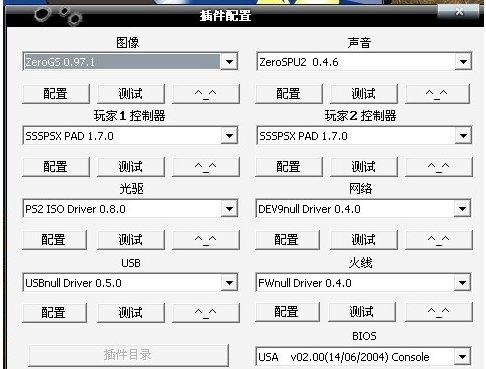The image size is (486, 369).
Task: Click 配置 under USB plugin
Action: click(54, 313)
